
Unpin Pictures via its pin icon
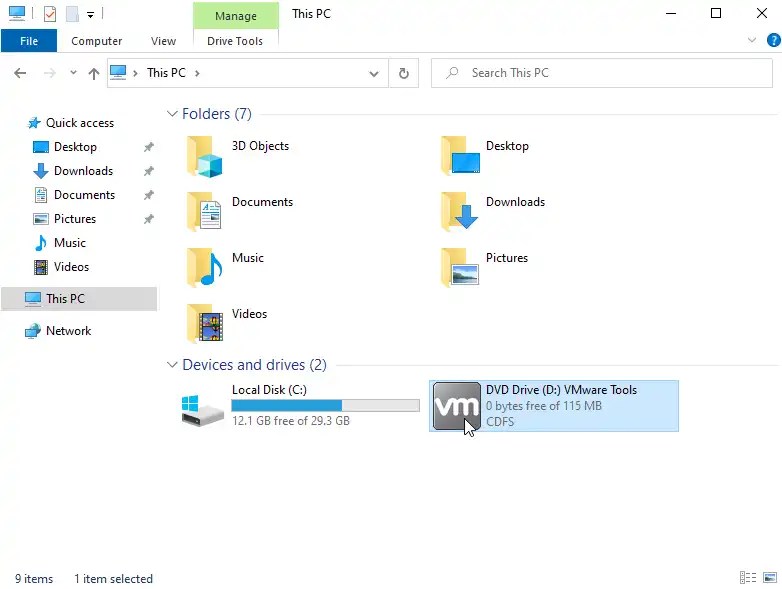tap(149, 219)
